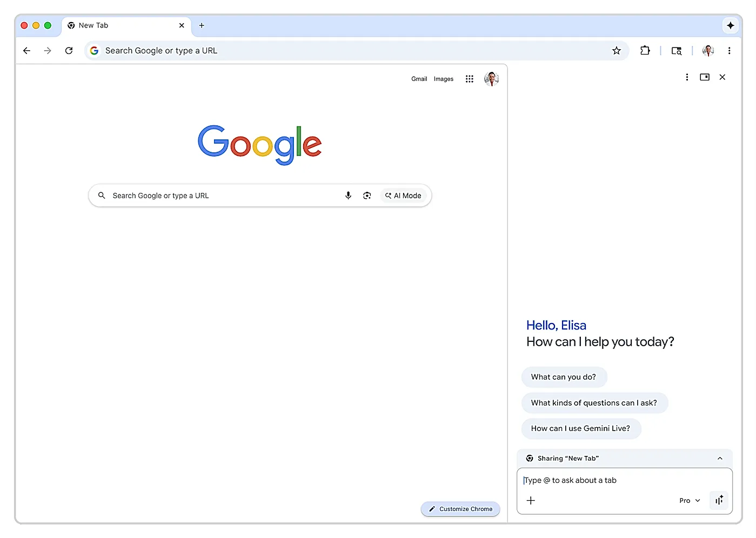Select the AI Mode button in search box
The height and width of the screenshot is (538, 756).
[x=403, y=195]
